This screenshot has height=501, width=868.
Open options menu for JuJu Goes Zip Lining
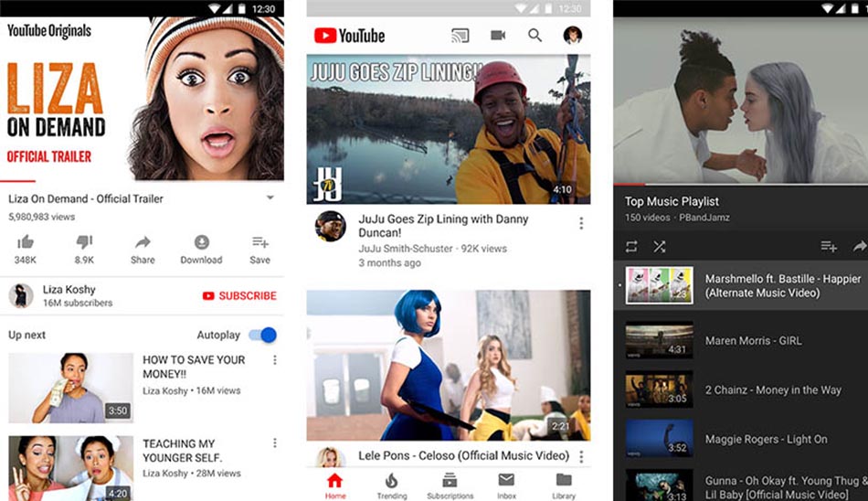click(x=581, y=223)
